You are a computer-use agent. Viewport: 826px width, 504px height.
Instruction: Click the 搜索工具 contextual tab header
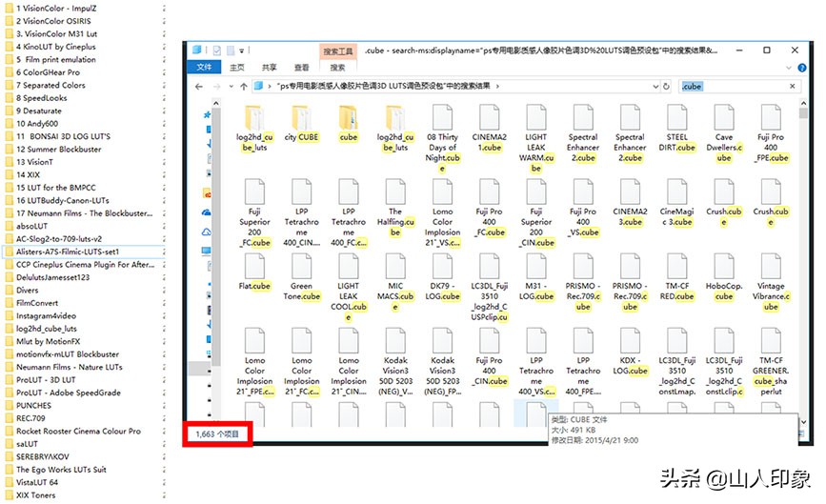click(337, 51)
